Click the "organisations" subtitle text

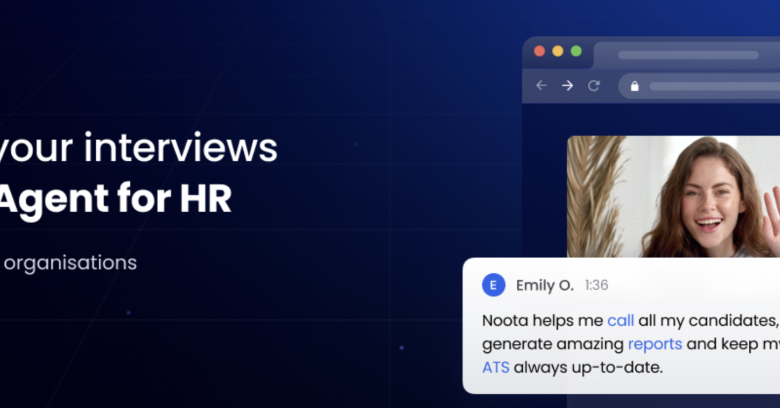point(69,263)
